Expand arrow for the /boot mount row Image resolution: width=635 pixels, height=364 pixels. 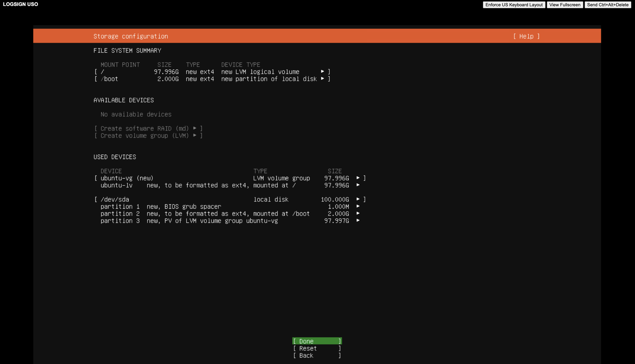coord(322,78)
